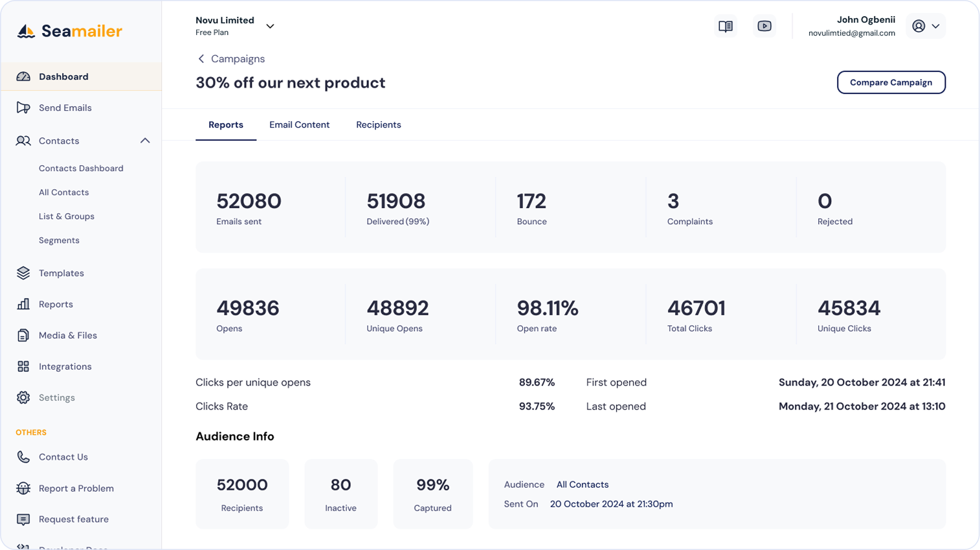The width and height of the screenshot is (980, 550).
Task: Collapse the Contacts submenu chevron
Action: (x=145, y=141)
